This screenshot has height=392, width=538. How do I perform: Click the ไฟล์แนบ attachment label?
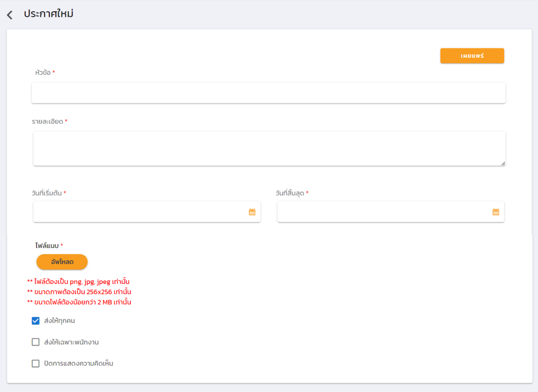[47, 245]
